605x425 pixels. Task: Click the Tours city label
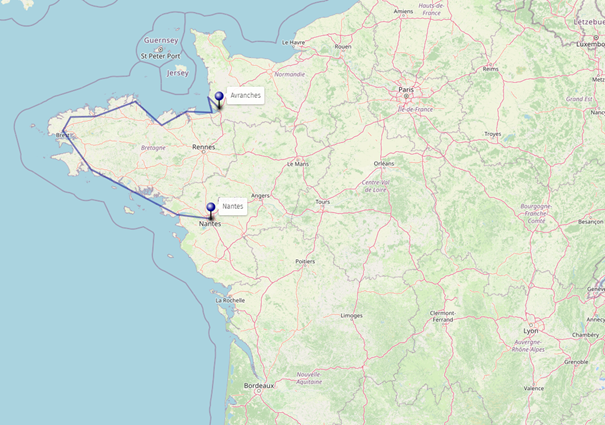pyautogui.click(x=323, y=202)
